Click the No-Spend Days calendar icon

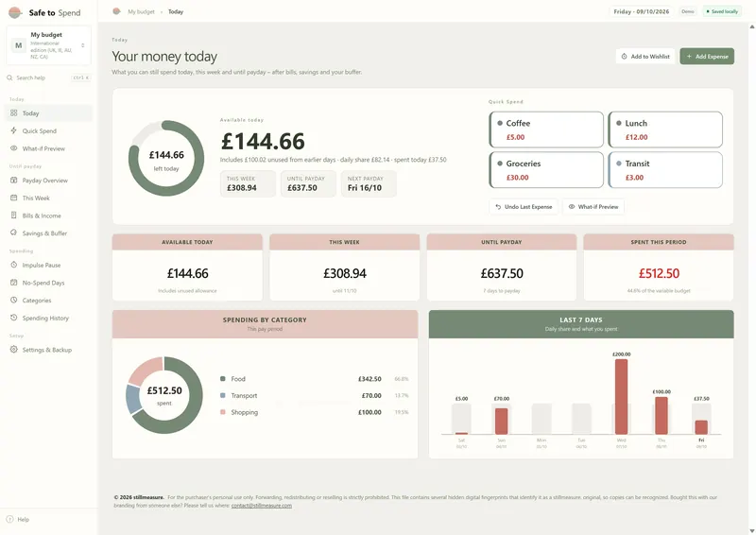click(x=13, y=283)
